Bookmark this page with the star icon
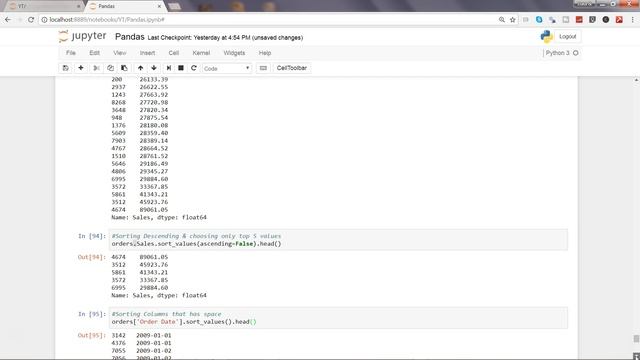640x360 pixels. click(x=513, y=20)
